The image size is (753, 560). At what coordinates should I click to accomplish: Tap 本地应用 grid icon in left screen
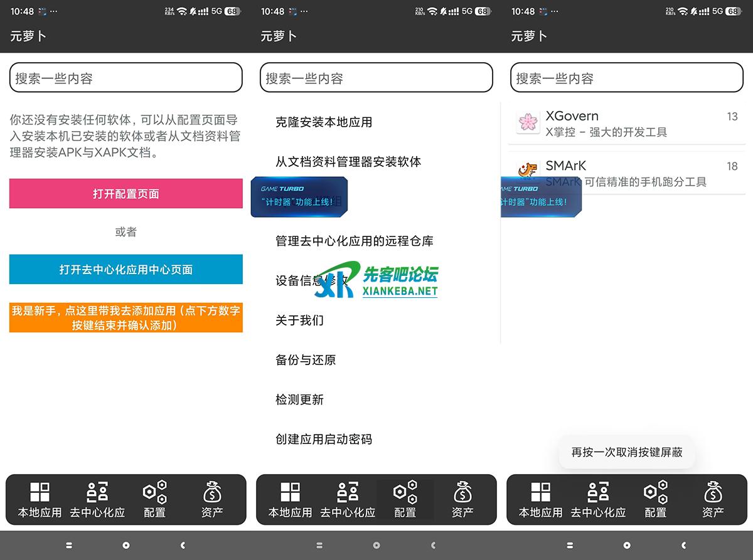coord(40,492)
